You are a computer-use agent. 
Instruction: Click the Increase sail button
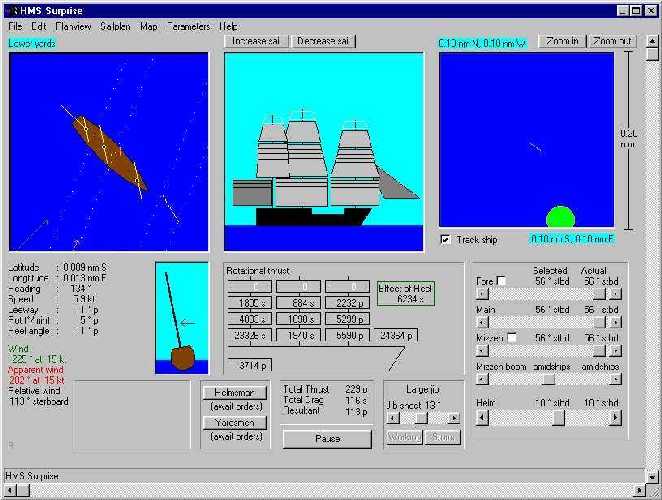(x=256, y=41)
